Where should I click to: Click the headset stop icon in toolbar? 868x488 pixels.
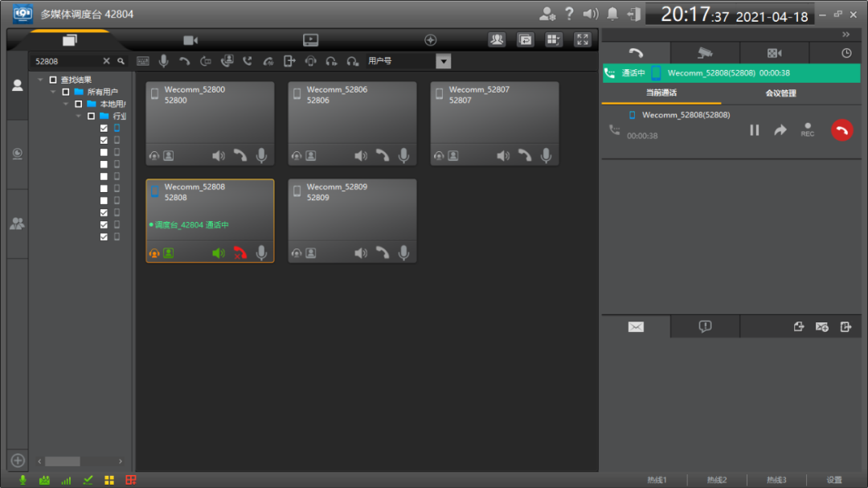[x=353, y=61]
